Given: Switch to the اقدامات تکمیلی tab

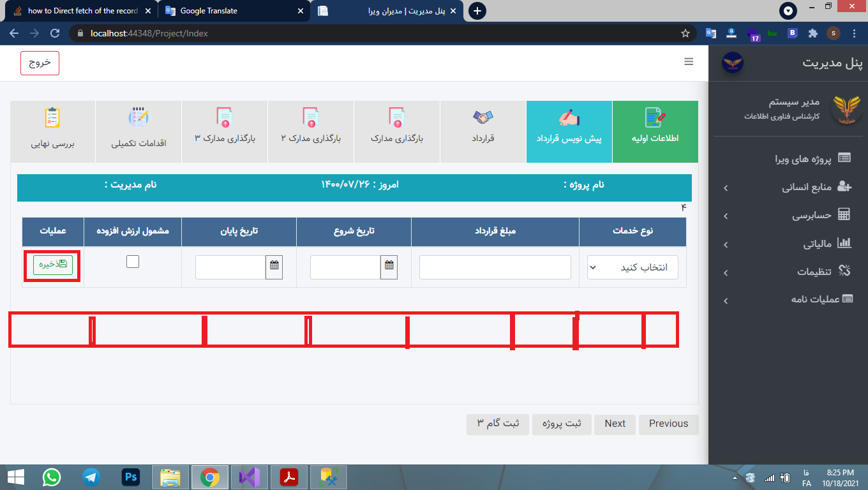Looking at the screenshot, I should pos(138,131).
